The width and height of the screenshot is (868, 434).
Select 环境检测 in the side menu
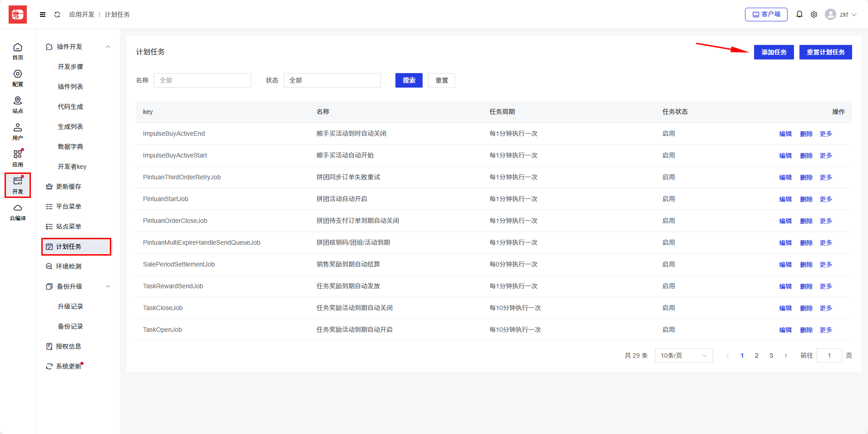click(69, 266)
